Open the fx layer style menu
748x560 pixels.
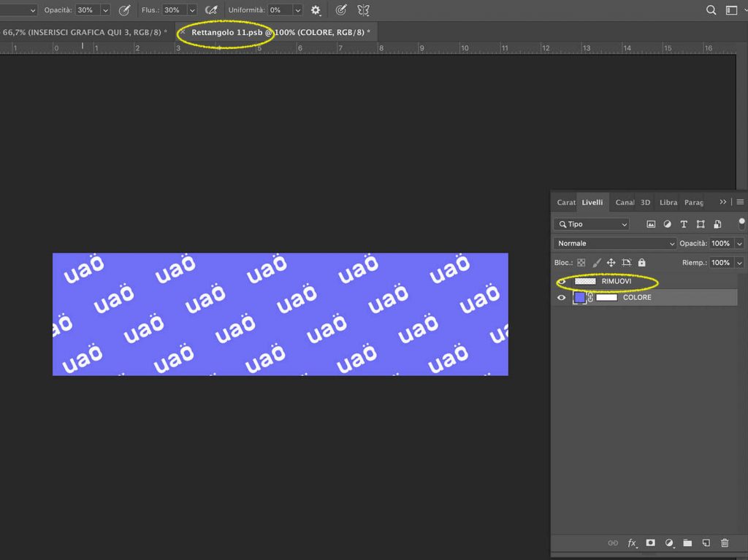pyautogui.click(x=633, y=543)
